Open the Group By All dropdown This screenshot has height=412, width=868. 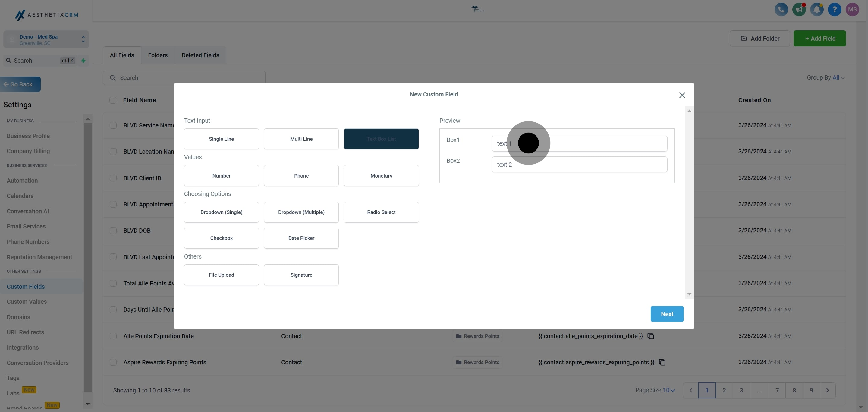[838, 78]
